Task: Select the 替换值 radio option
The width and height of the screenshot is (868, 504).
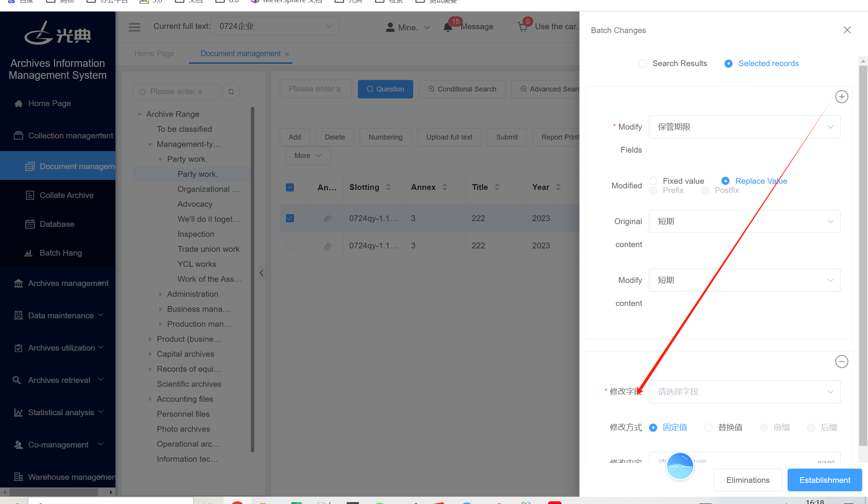Action: click(x=708, y=427)
